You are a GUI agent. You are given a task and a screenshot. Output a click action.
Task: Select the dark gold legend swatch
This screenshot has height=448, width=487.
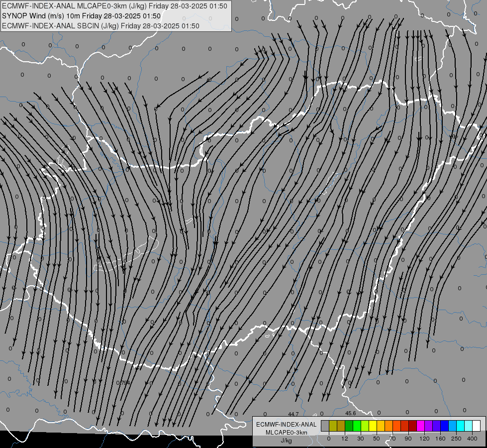[341, 426]
